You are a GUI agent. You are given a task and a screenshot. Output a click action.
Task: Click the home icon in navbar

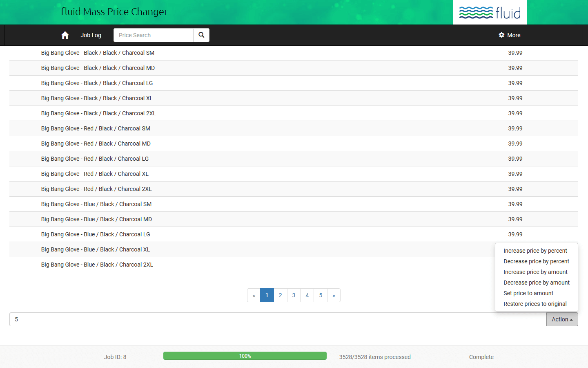[65, 35]
